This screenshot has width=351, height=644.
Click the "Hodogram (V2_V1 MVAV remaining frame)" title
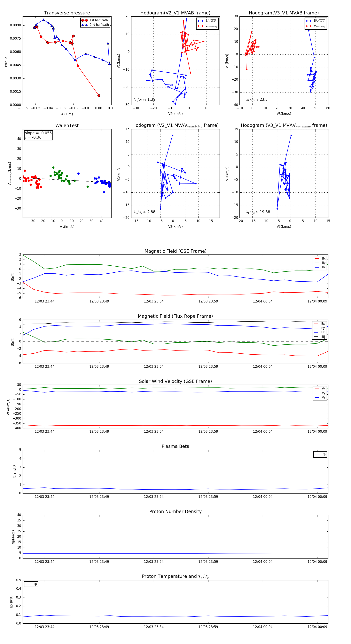coord(175,125)
